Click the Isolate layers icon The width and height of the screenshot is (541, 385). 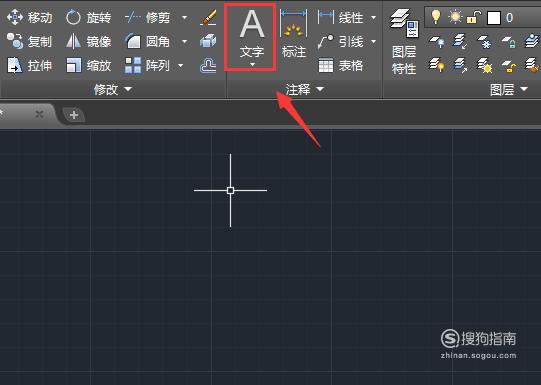click(460, 41)
